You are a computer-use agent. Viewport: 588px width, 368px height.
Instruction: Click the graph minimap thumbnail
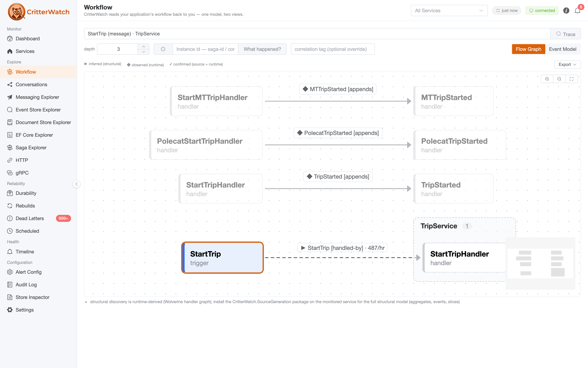click(x=540, y=263)
